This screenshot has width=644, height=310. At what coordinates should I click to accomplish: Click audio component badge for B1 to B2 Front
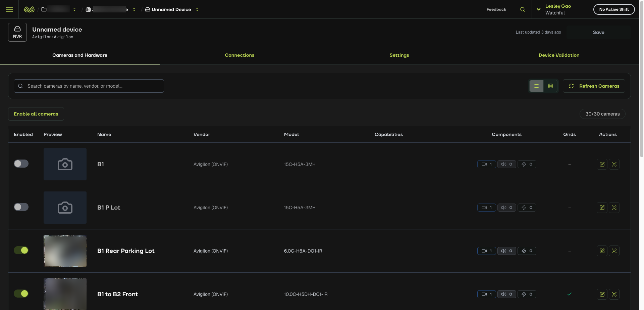click(x=506, y=294)
